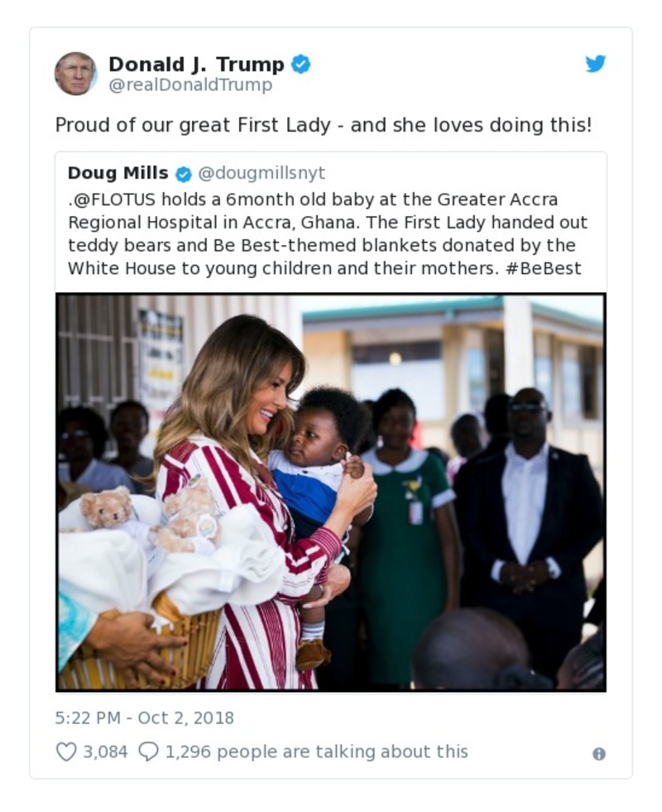
Task: Click the 3,084 likes count
Action: coord(105,752)
